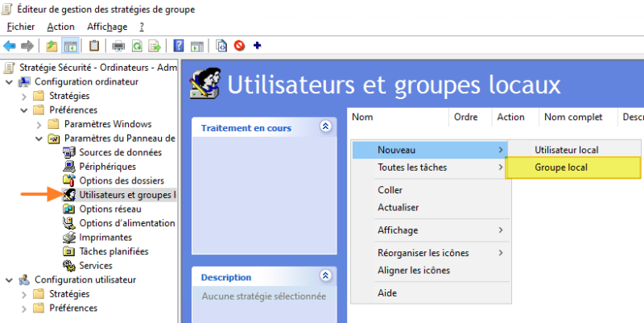Click the blue plus Add new icon
644x323 pixels.
(x=258, y=46)
